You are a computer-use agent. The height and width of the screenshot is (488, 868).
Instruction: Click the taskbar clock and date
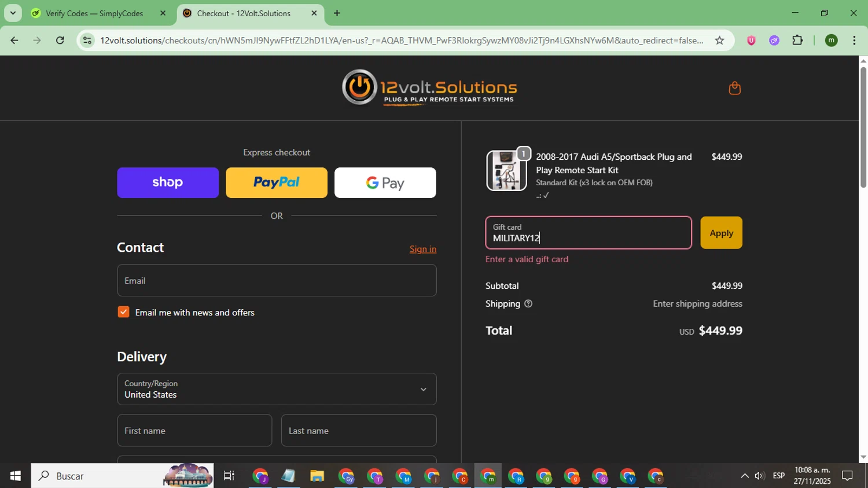pyautogui.click(x=812, y=476)
